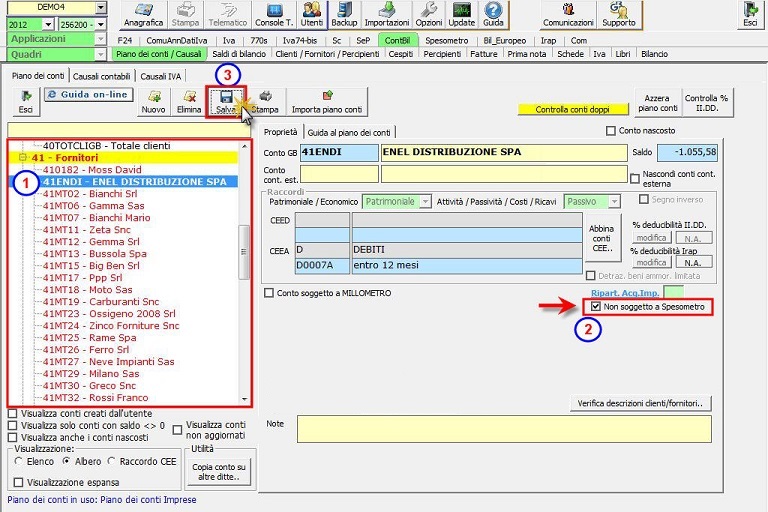
Task: Open the 256200 code dropdown
Action: 101,24
